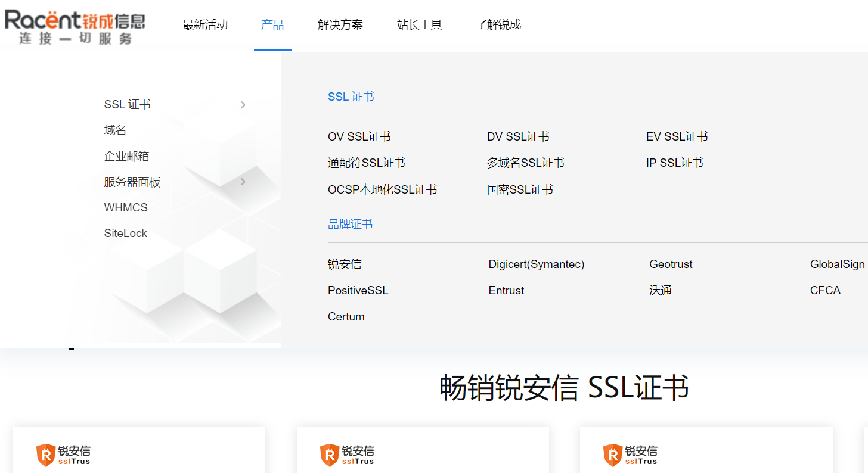Image resolution: width=868 pixels, height=473 pixels.
Task: Open the 产品 menu
Action: 272,24
